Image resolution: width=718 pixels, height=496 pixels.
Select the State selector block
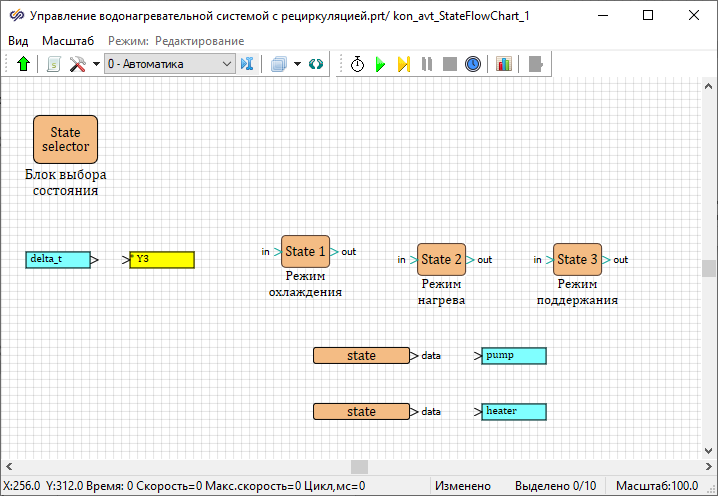(x=65, y=139)
